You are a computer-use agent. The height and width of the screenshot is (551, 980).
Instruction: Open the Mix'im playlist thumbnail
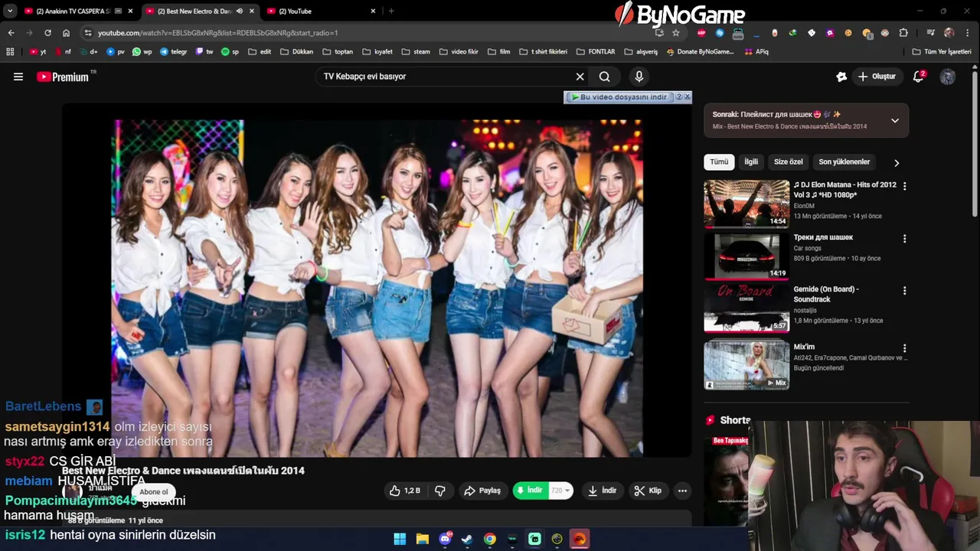(x=746, y=366)
